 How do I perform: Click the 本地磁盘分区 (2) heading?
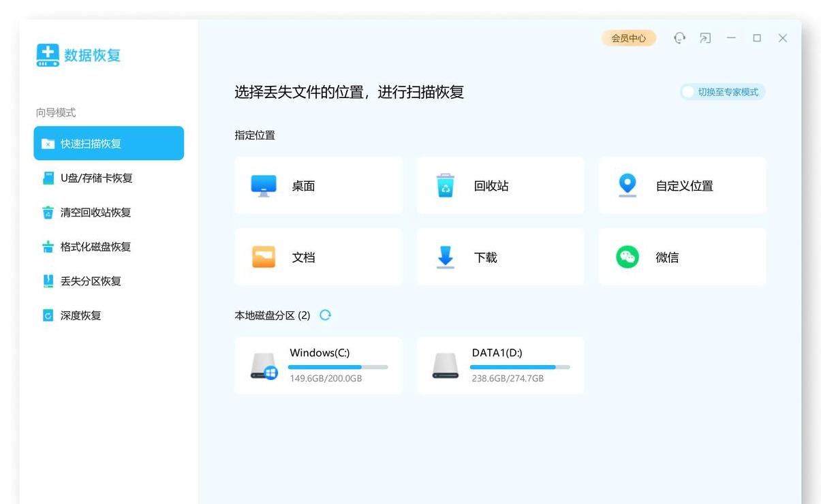coord(273,315)
